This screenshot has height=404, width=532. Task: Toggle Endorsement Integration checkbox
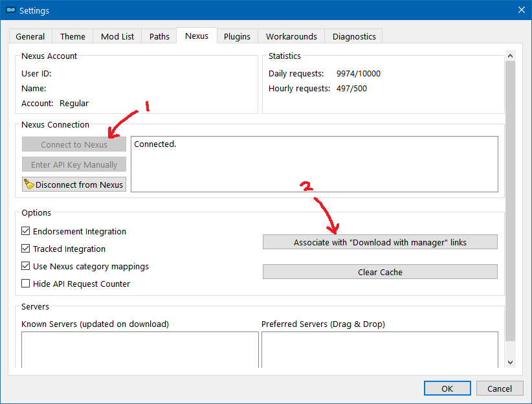[x=26, y=231]
